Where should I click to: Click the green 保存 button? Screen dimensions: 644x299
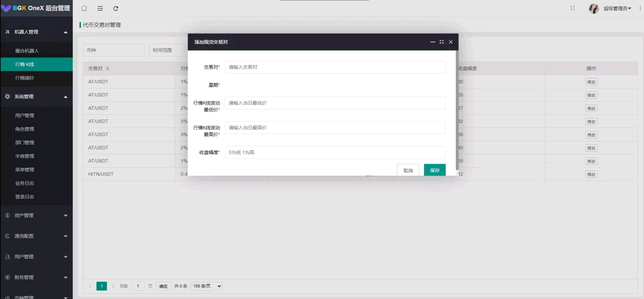434,170
